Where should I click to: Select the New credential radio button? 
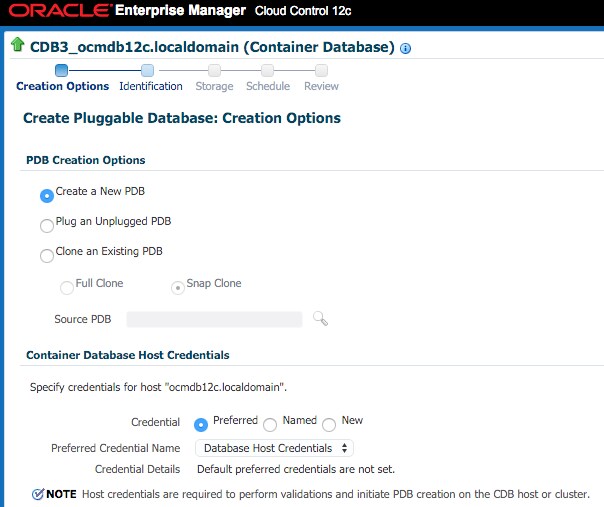pyautogui.click(x=329, y=425)
